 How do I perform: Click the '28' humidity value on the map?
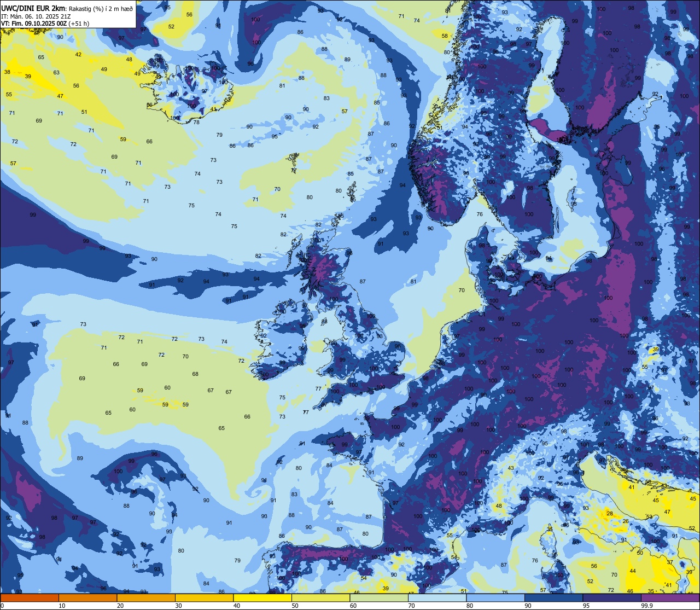coord(610,514)
